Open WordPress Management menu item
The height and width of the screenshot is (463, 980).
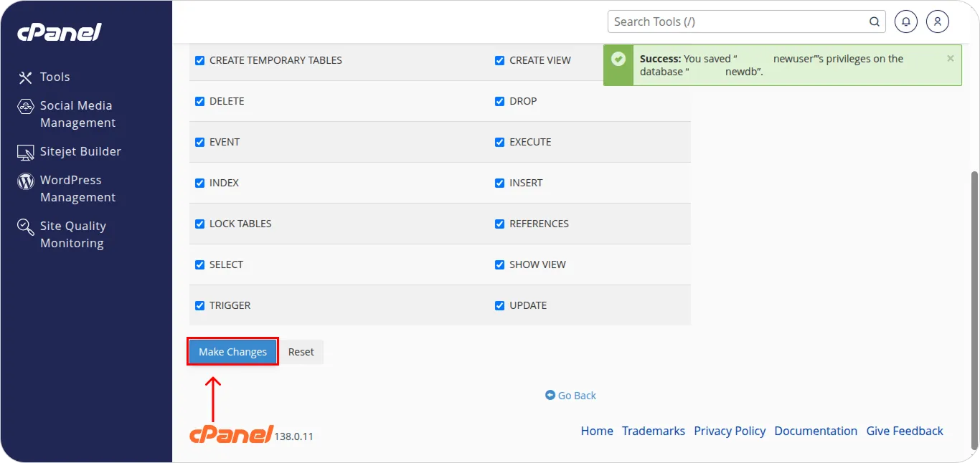click(x=77, y=188)
